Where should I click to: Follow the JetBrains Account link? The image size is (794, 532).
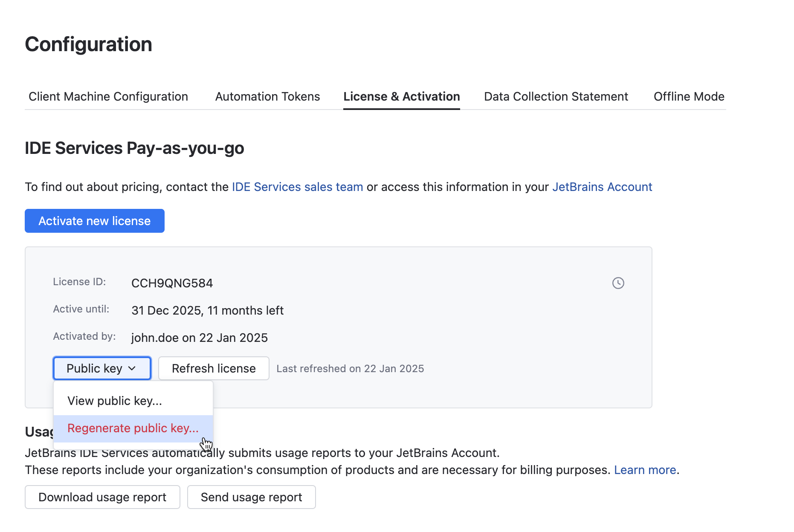point(602,187)
